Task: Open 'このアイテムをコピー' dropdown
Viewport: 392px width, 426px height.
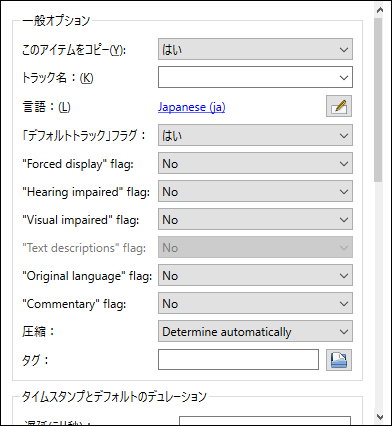Action: point(255,49)
